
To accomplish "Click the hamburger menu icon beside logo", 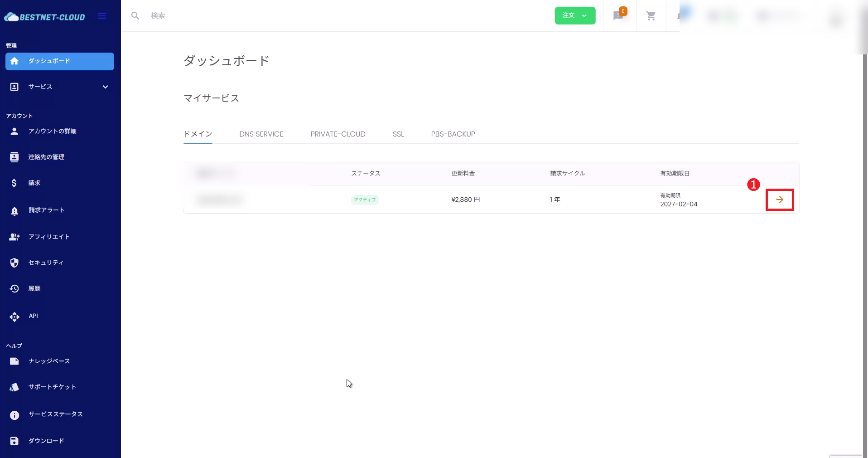I will tap(102, 16).
